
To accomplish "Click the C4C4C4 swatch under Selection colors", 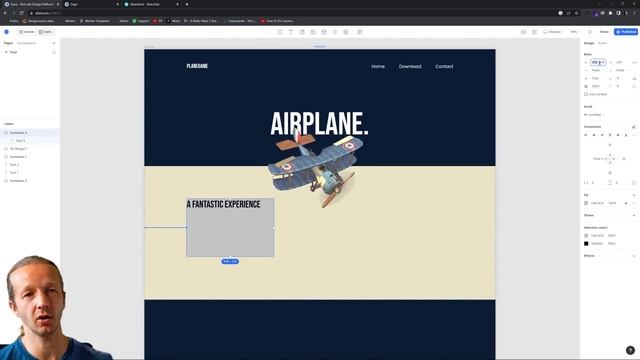I will (x=586, y=236).
